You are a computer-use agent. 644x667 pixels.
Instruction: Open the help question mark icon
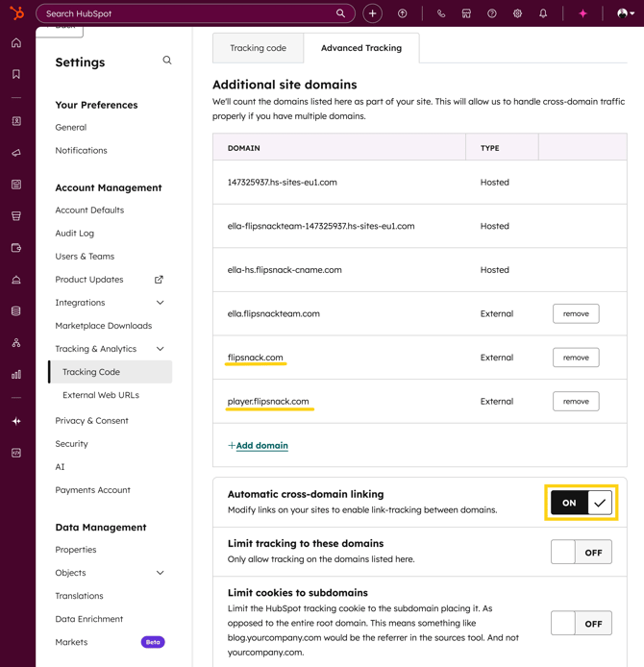492,13
